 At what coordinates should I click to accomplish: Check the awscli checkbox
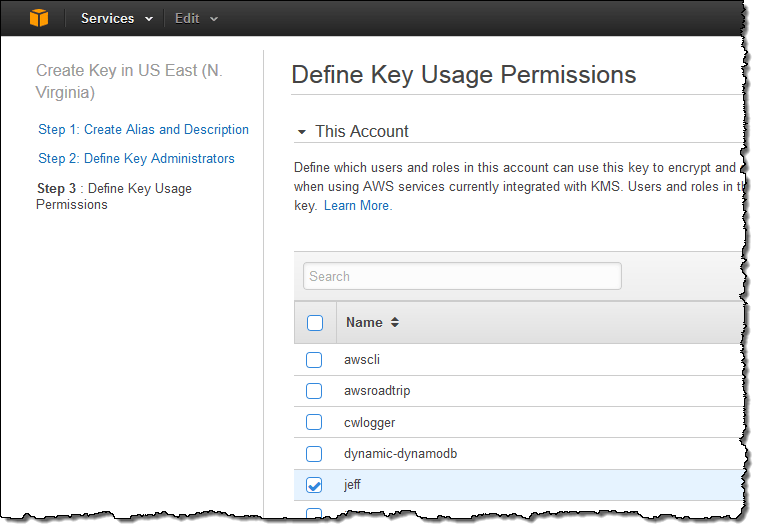point(314,360)
